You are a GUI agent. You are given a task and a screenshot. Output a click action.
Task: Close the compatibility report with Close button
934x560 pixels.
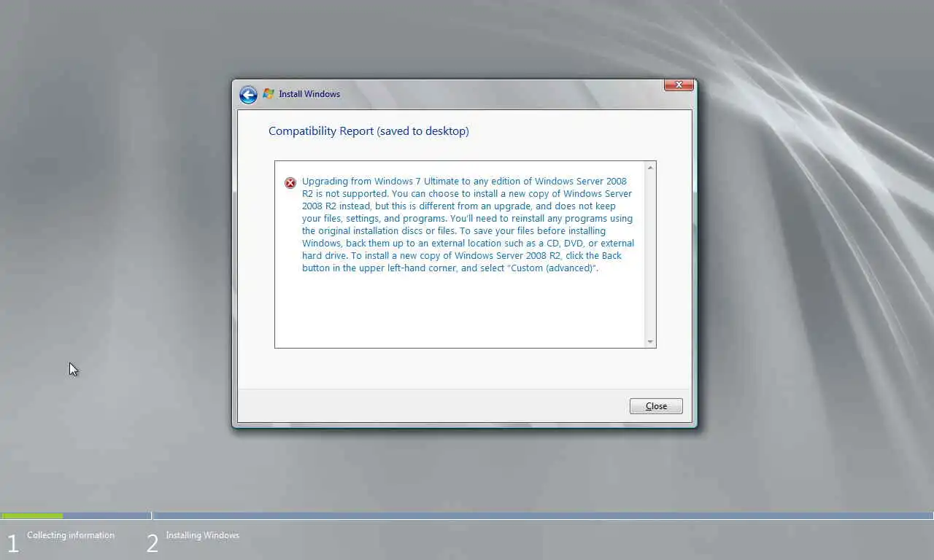656,406
